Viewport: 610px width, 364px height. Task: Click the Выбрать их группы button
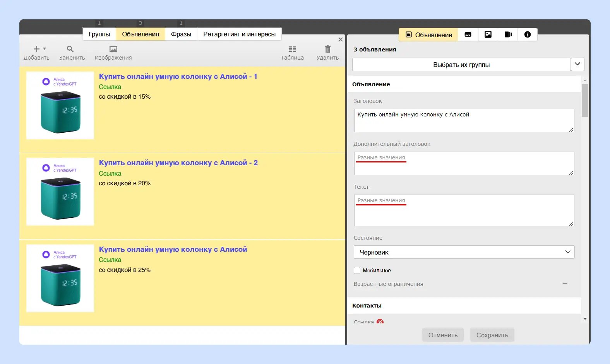(461, 64)
